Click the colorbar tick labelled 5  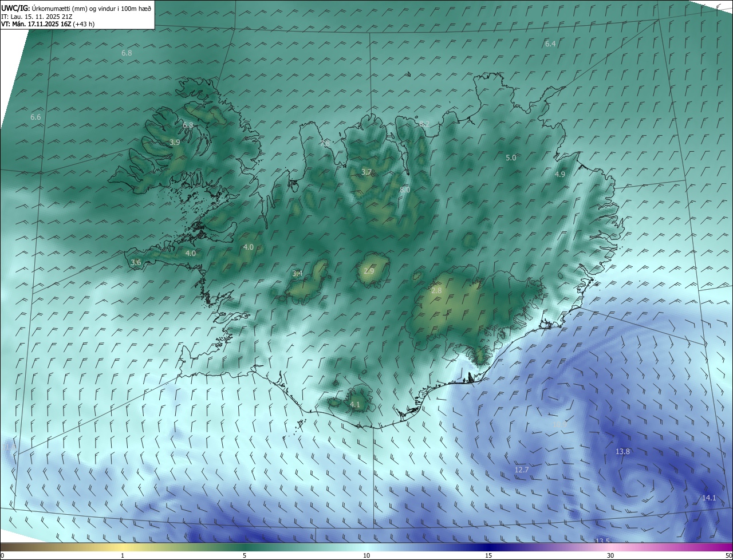[x=245, y=555]
